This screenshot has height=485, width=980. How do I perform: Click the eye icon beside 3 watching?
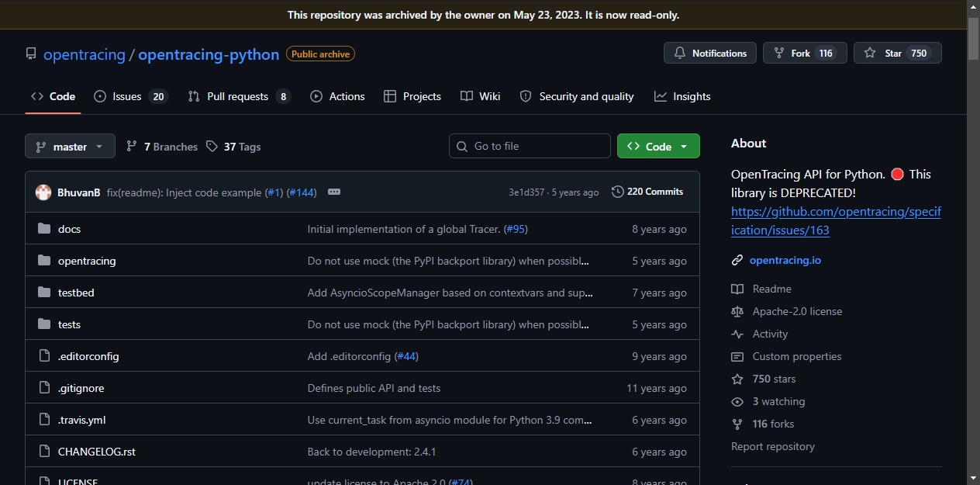[x=737, y=401]
